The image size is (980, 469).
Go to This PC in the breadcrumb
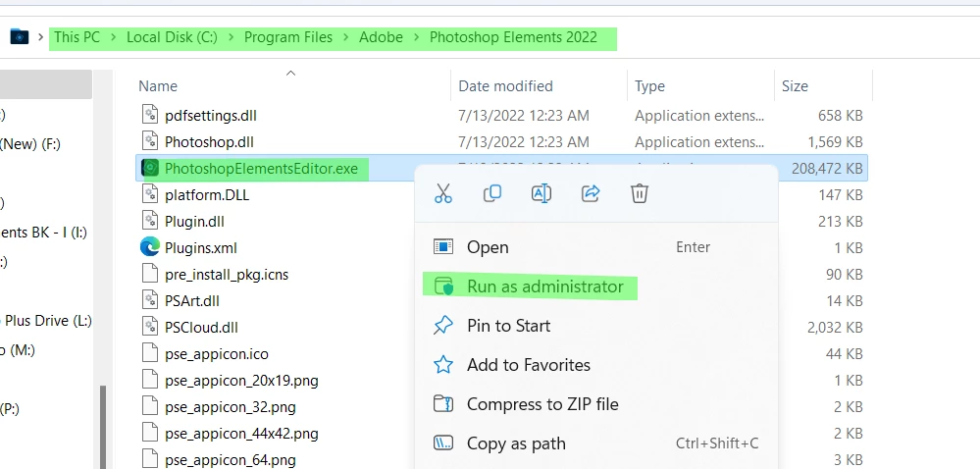point(77,37)
